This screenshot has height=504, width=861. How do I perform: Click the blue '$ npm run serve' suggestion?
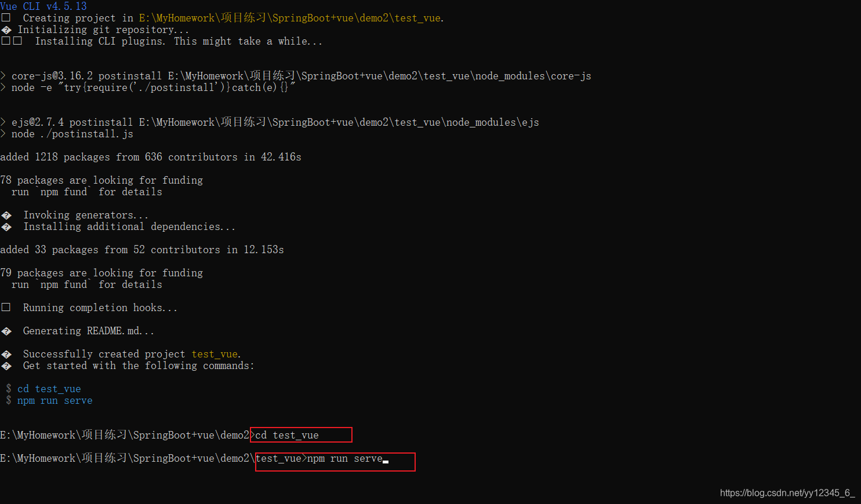(x=49, y=400)
